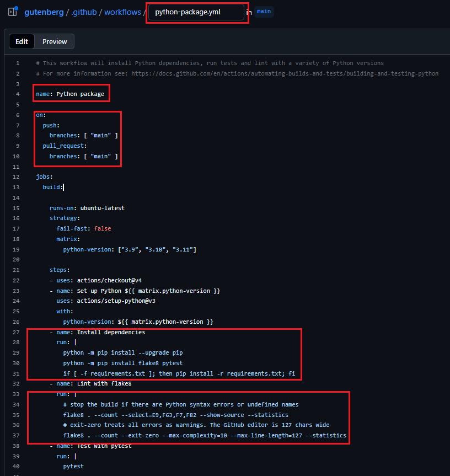Switch to the Preview tab
Screen dimensions: 450x476
(x=55, y=41)
